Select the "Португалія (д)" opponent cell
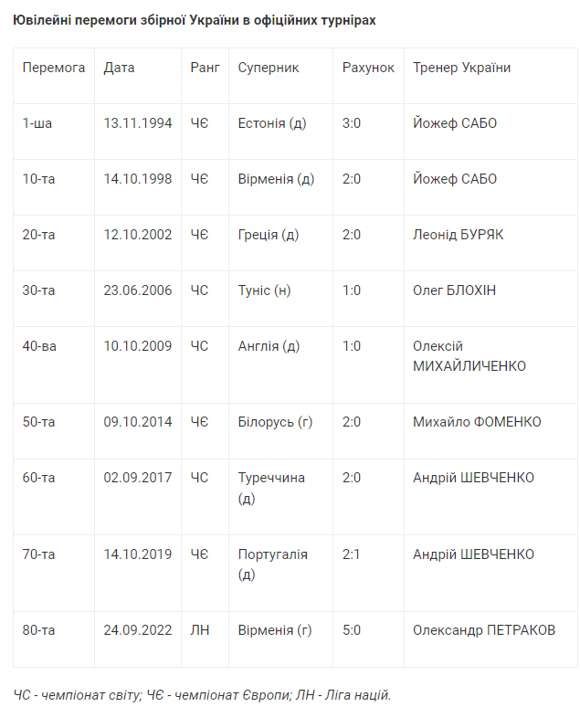The height and width of the screenshot is (728, 580). [x=272, y=564]
